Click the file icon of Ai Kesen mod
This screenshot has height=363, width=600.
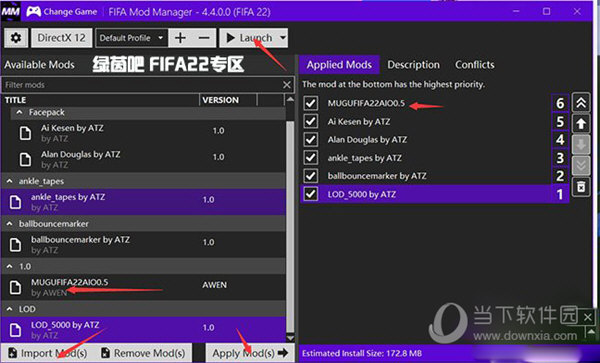coord(25,133)
